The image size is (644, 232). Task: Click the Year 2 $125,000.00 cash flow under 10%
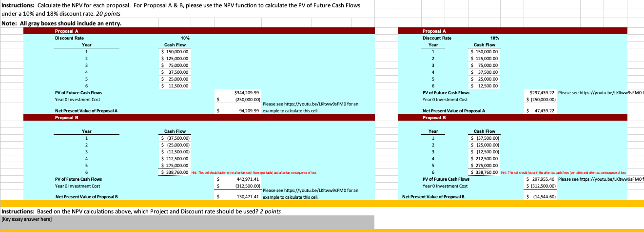click(x=176, y=58)
